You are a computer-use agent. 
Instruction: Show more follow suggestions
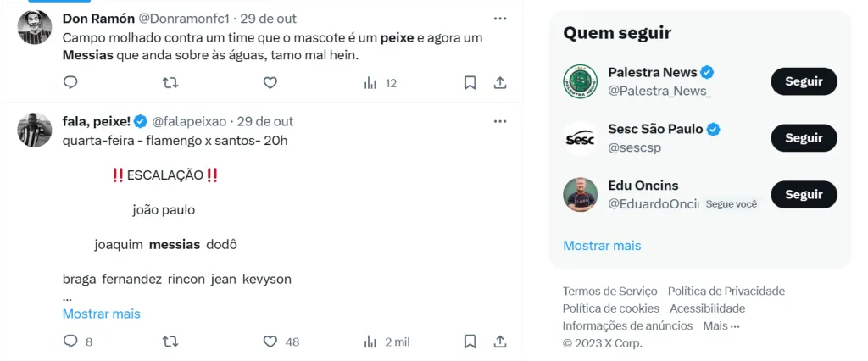(x=602, y=246)
